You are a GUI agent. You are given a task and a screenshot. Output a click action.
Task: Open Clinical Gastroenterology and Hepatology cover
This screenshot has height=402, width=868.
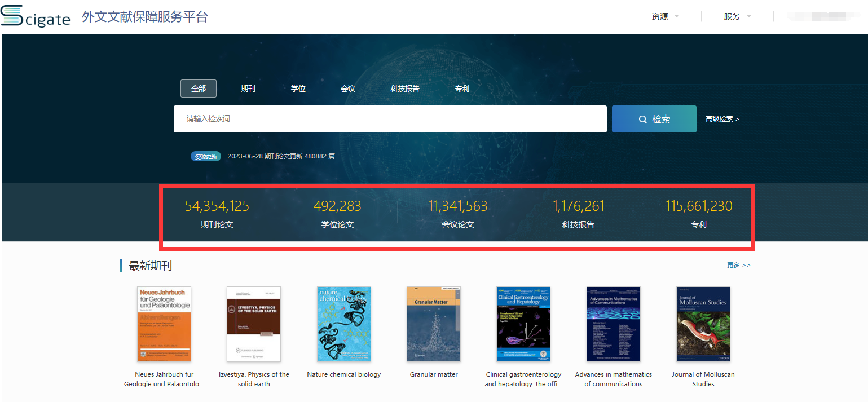pos(523,324)
